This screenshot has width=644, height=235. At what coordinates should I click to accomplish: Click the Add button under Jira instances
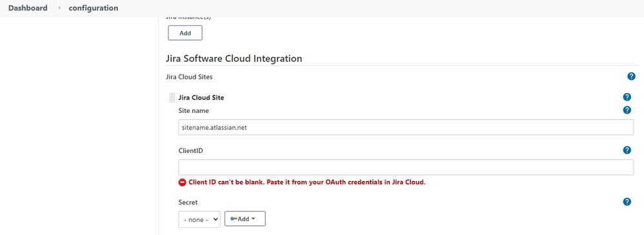[x=185, y=33]
